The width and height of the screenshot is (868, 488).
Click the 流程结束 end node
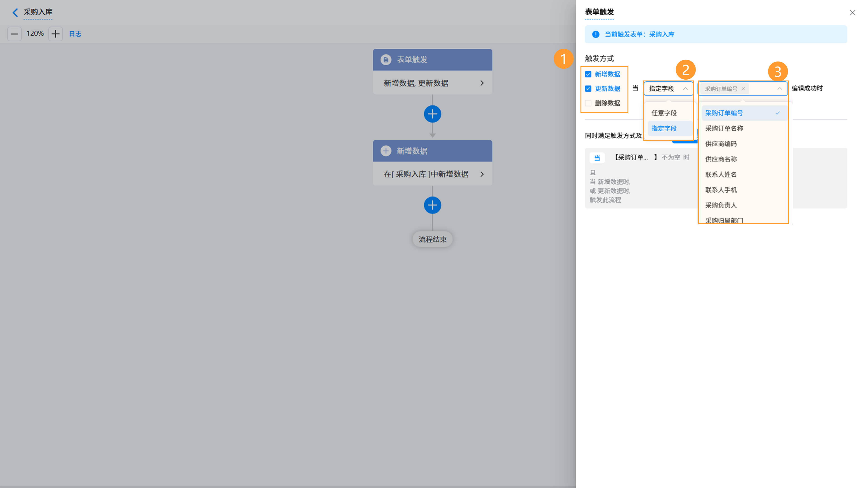click(x=432, y=239)
